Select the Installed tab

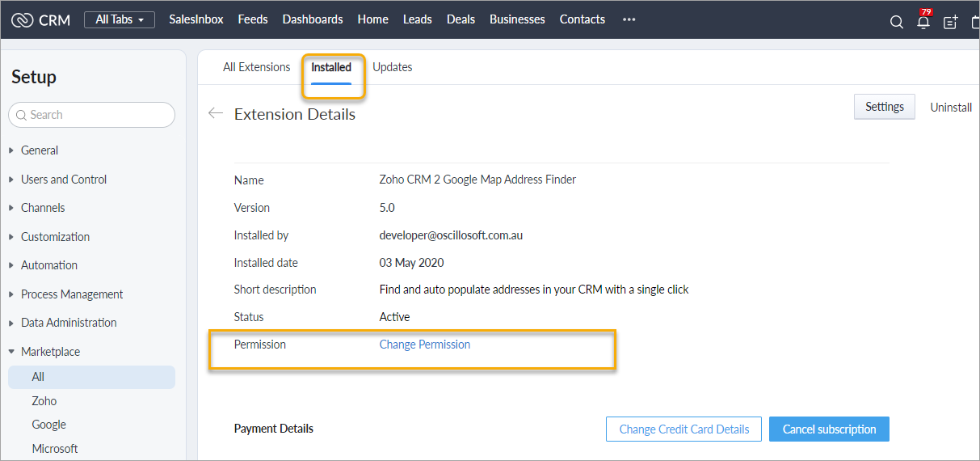coord(331,68)
